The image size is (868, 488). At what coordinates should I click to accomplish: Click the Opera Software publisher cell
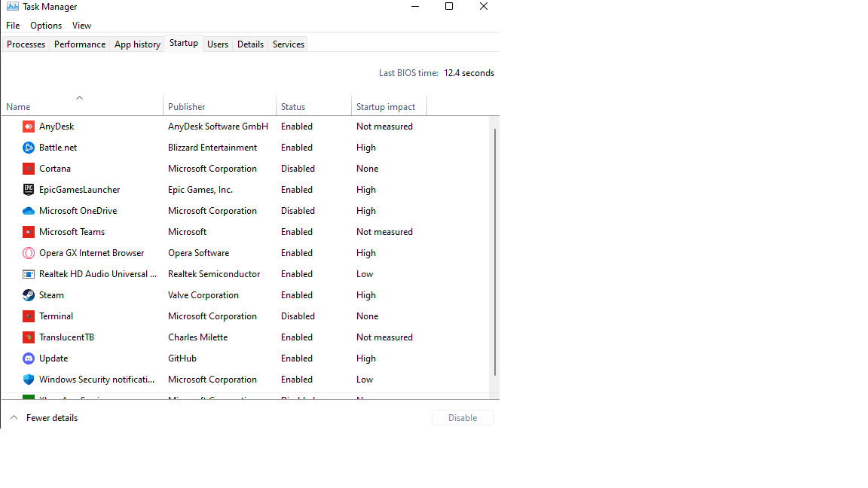(199, 253)
